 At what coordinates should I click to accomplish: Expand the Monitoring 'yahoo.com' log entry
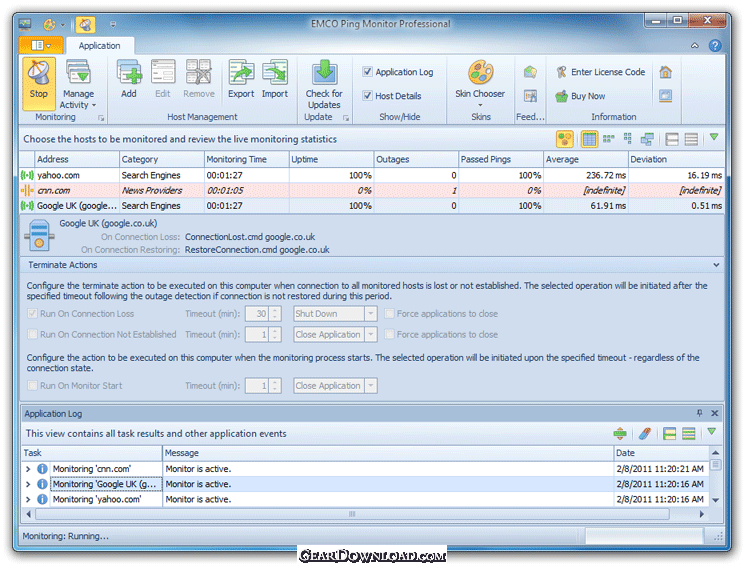pyautogui.click(x=28, y=499)
